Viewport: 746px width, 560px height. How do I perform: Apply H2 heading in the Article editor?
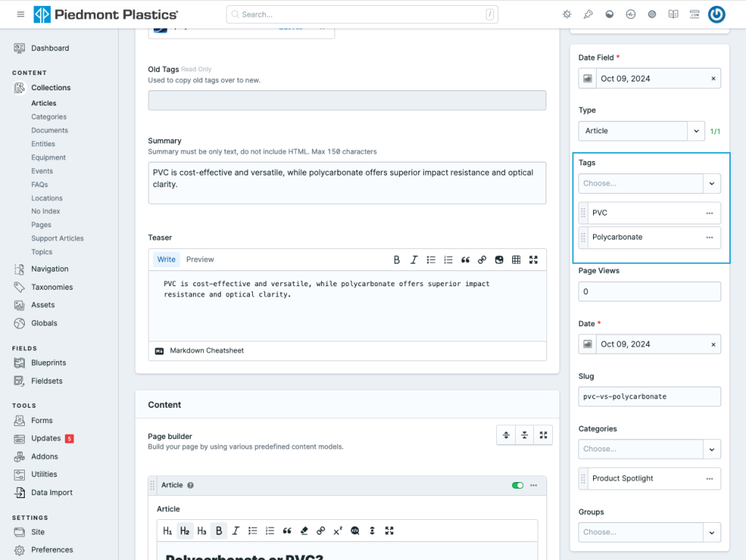tap(184, 531)
